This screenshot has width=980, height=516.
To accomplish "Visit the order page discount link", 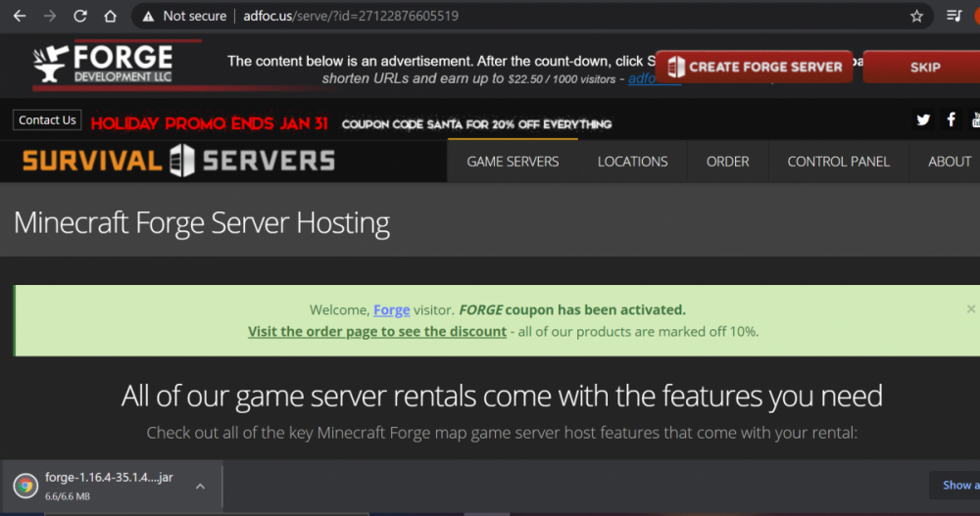I will 377,332.
